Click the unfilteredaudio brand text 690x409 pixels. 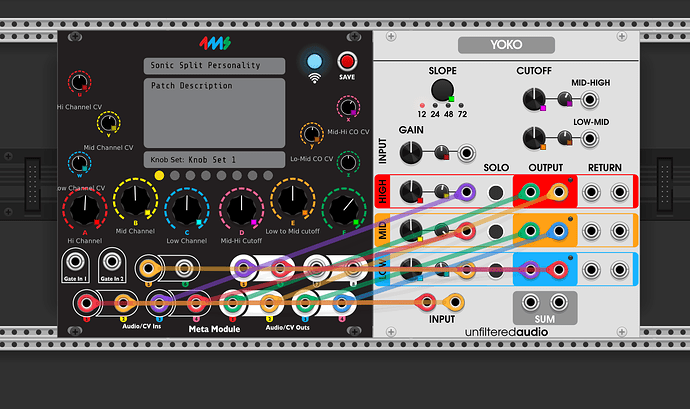pyautogui.click(x=506, y=332)
